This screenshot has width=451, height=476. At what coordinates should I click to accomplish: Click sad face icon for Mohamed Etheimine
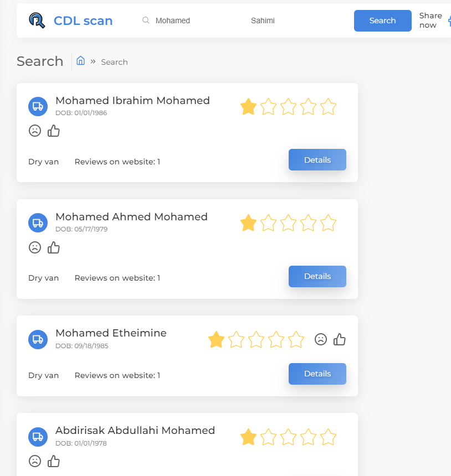(321, 339)
